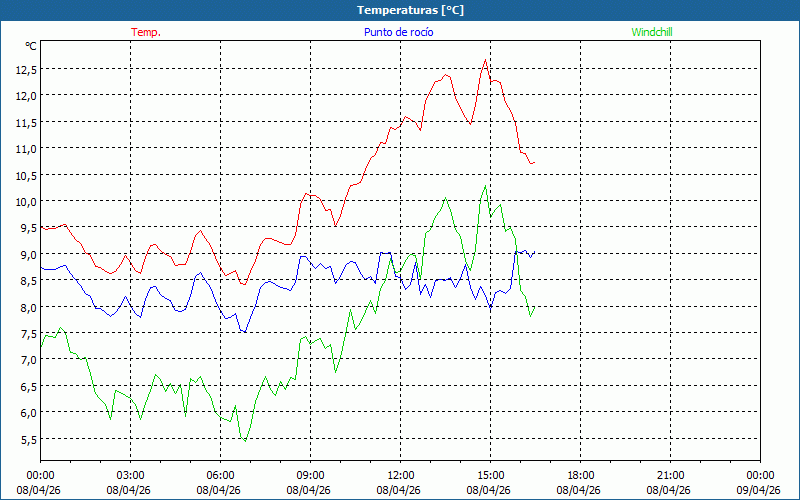Click the °C unit label on y-axis
800x500 pixels.
(31, 46)
